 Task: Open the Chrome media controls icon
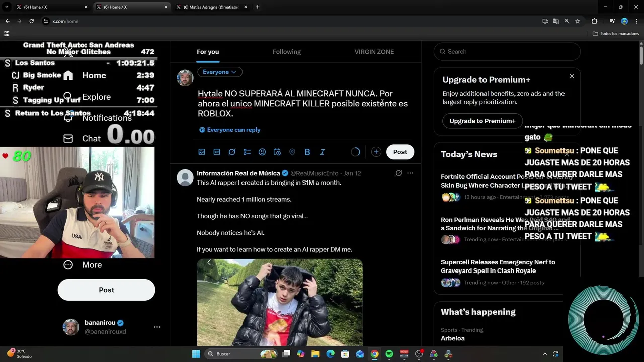click(612, 21)
